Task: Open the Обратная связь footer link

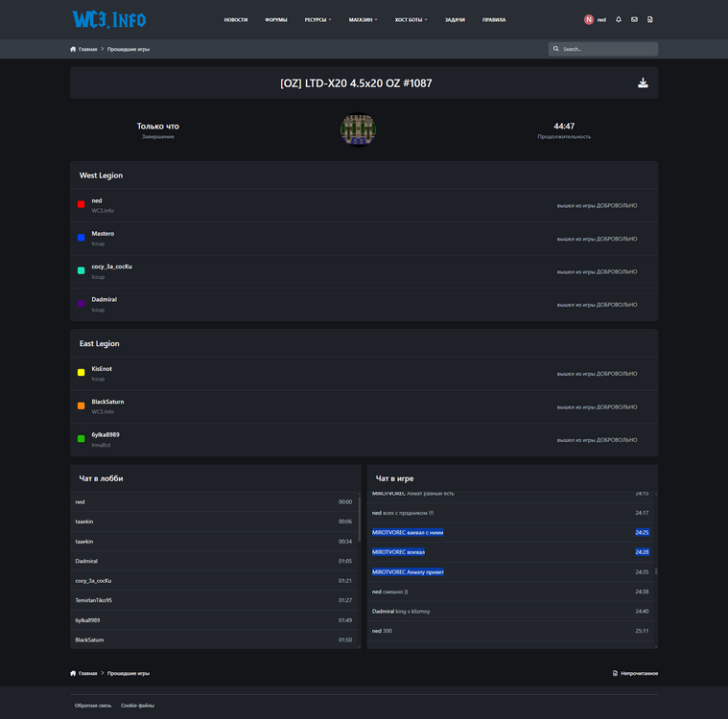Action: pos(93,705)
